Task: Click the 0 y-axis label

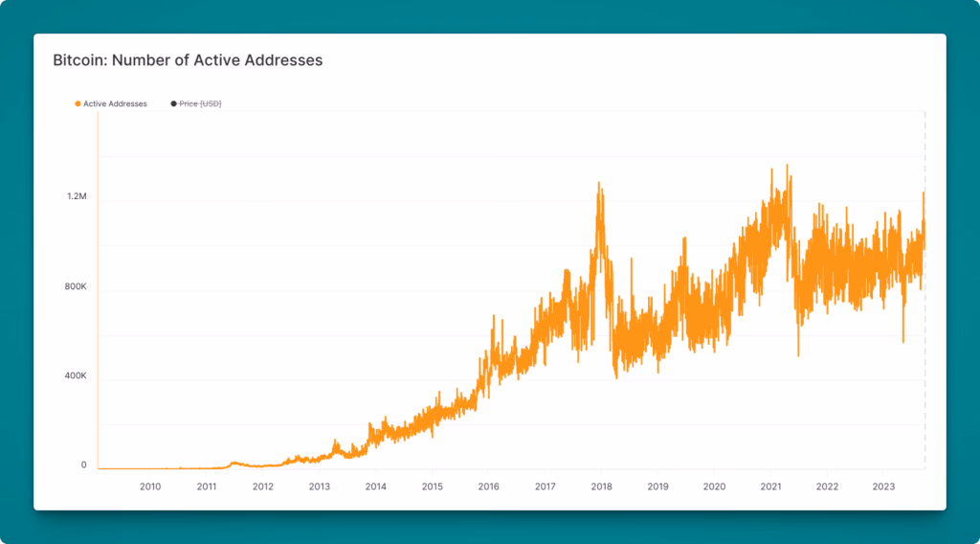Action: click(83, 465)
